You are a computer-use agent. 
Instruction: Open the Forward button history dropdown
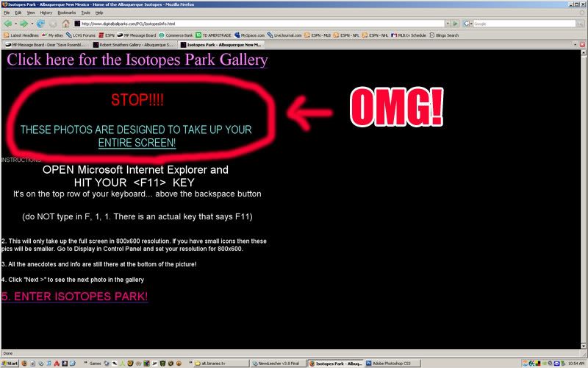[x=32, y=24]
